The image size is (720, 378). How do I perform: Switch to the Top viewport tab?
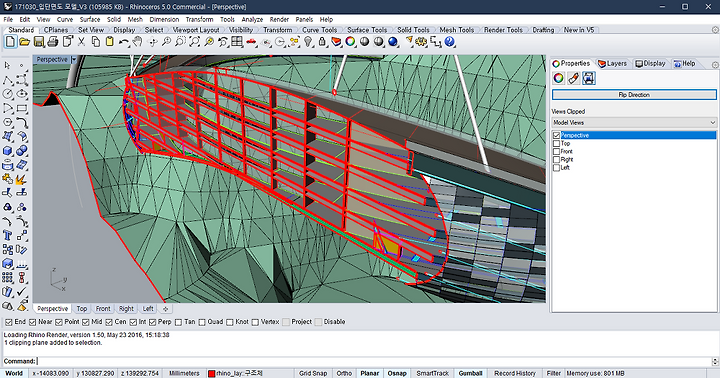[x=82, y=309]
